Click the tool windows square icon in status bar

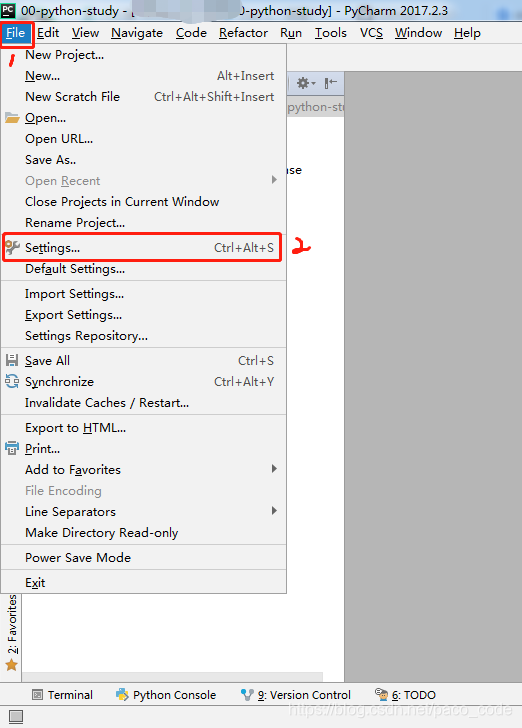click(16, 717)
